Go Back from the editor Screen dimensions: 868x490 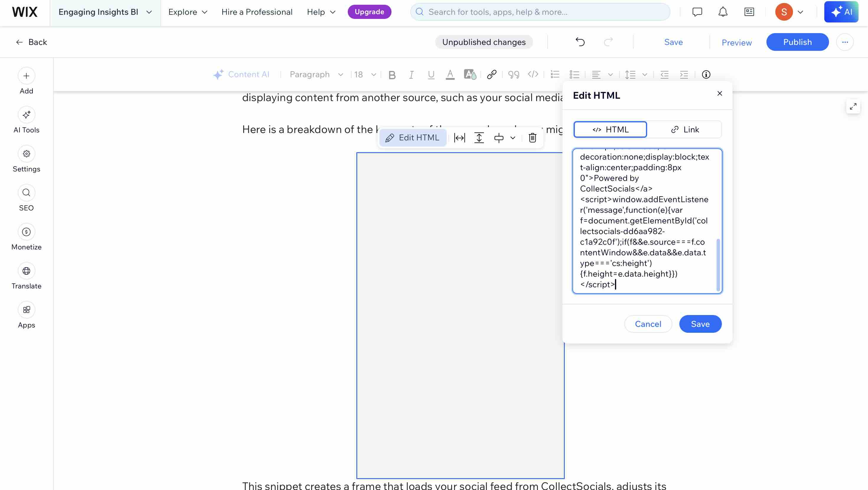pyautogui.click(x=31, y=42)
